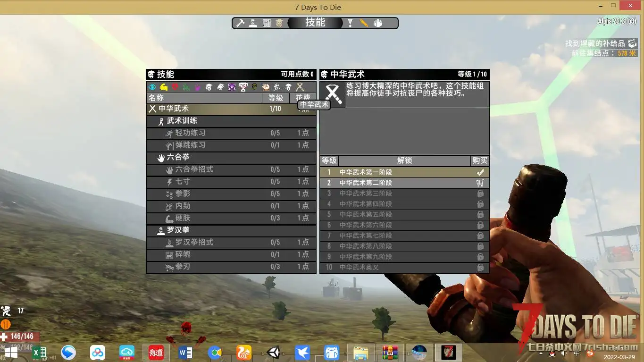Open the paw icon in top bar
Screen dimensions: 644x362
coord(378,23)
